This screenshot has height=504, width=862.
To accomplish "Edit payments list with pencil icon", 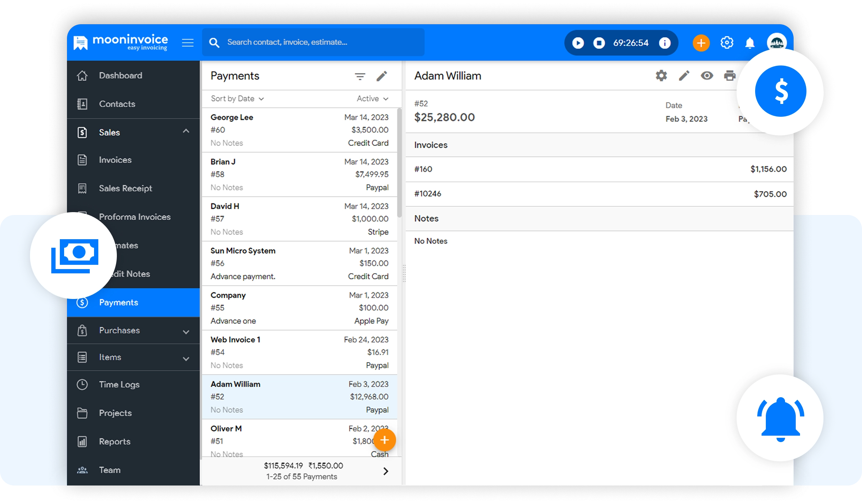I will click(x=381, y=76).
